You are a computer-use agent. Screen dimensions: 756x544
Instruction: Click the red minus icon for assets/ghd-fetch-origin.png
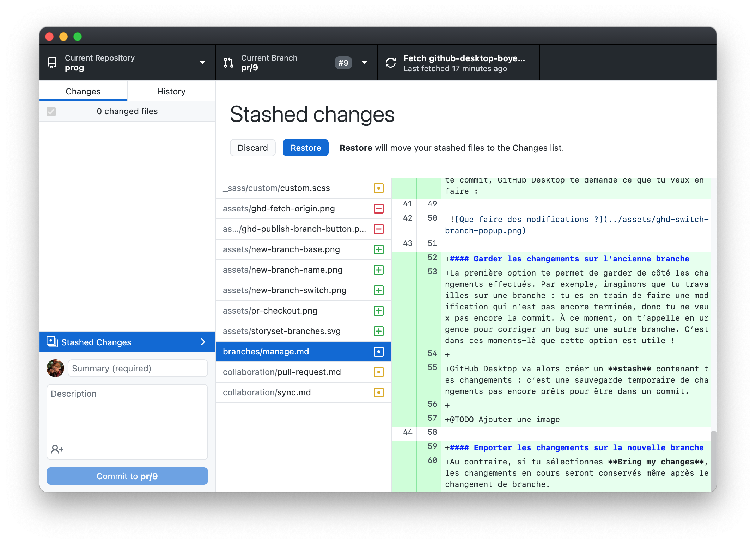pos(379,208)
